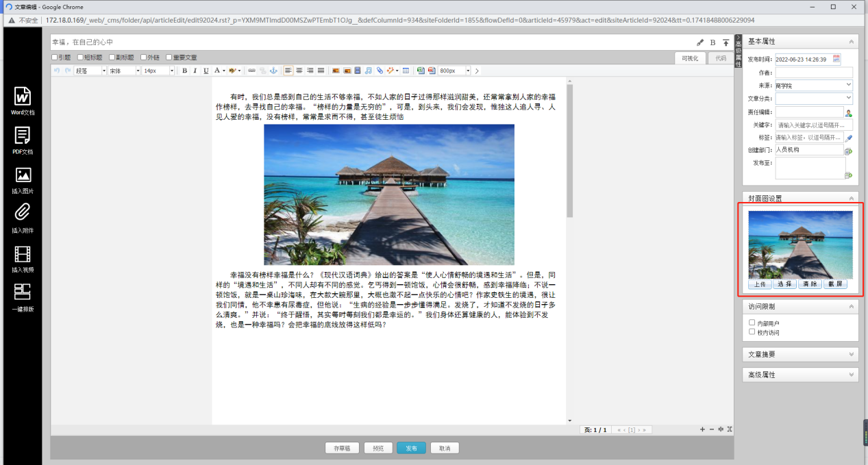Open the 插入视频 film tool

22,254
